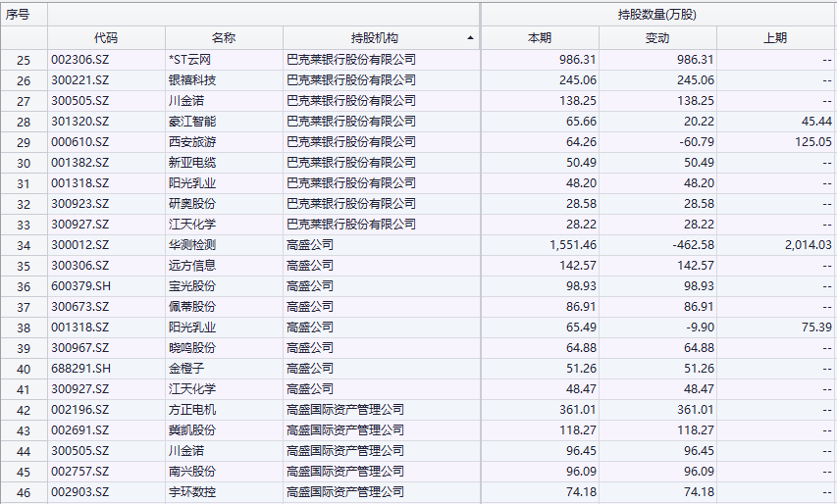837x504 pixels.
Task: Click the 75.39 previous period value
Action: coord(816,327)
